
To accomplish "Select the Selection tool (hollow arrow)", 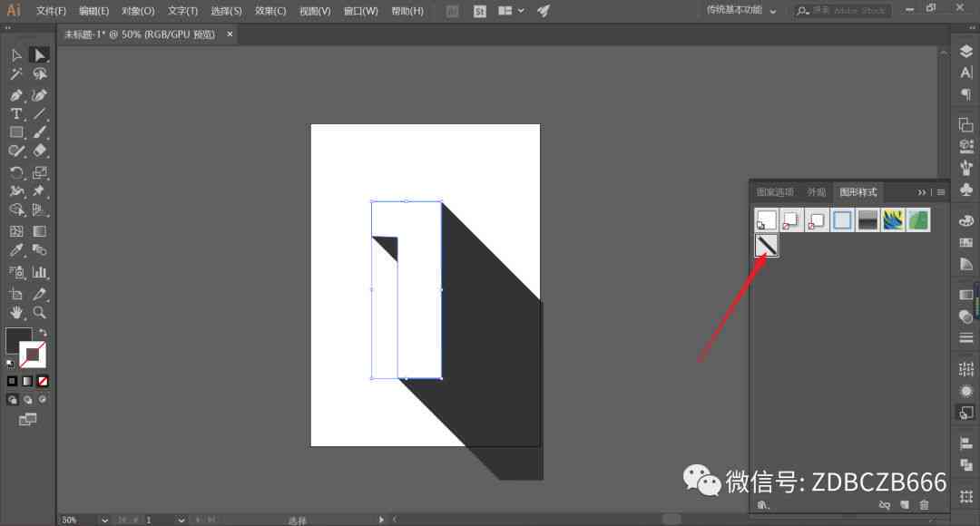I will pyautogui.click(x=16, y=55).
